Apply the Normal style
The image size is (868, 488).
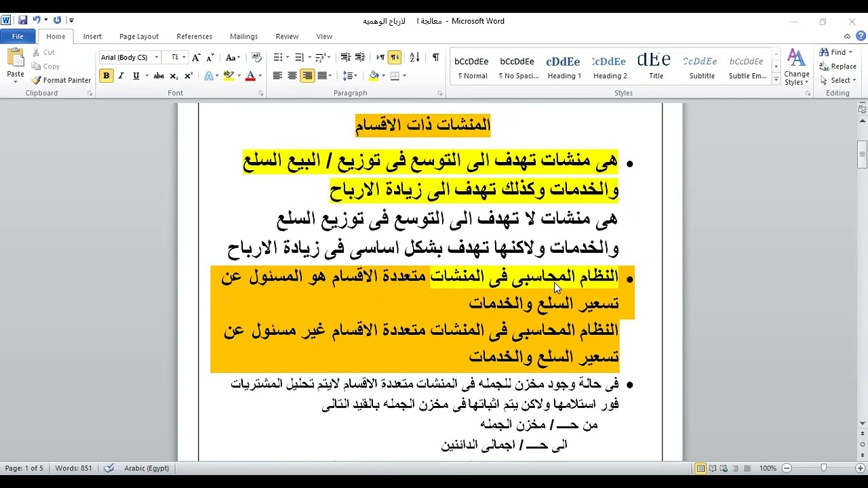[472, 66]
